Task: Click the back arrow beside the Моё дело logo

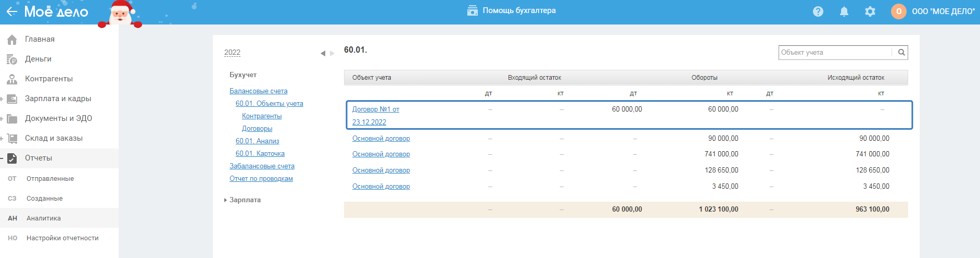Action: click(x=11, y=11)
